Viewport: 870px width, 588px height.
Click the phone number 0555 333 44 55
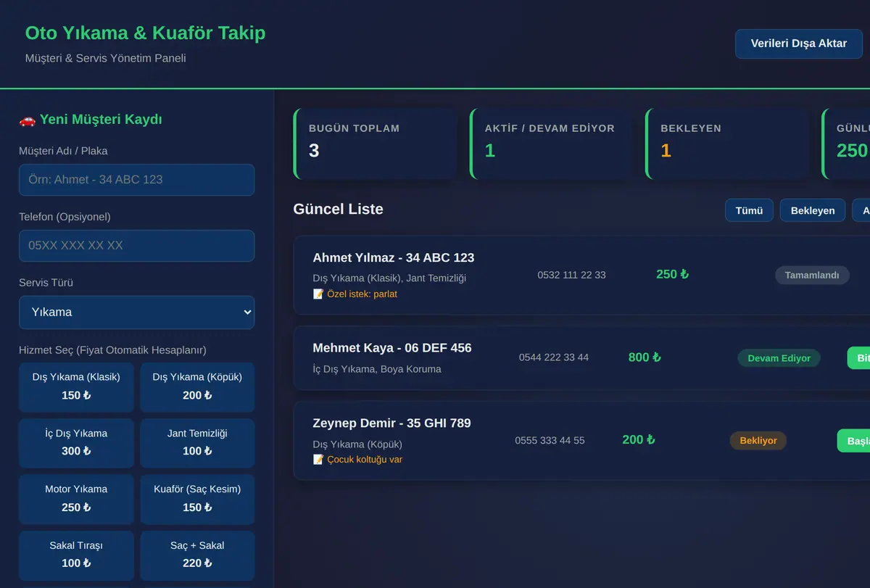550,440
